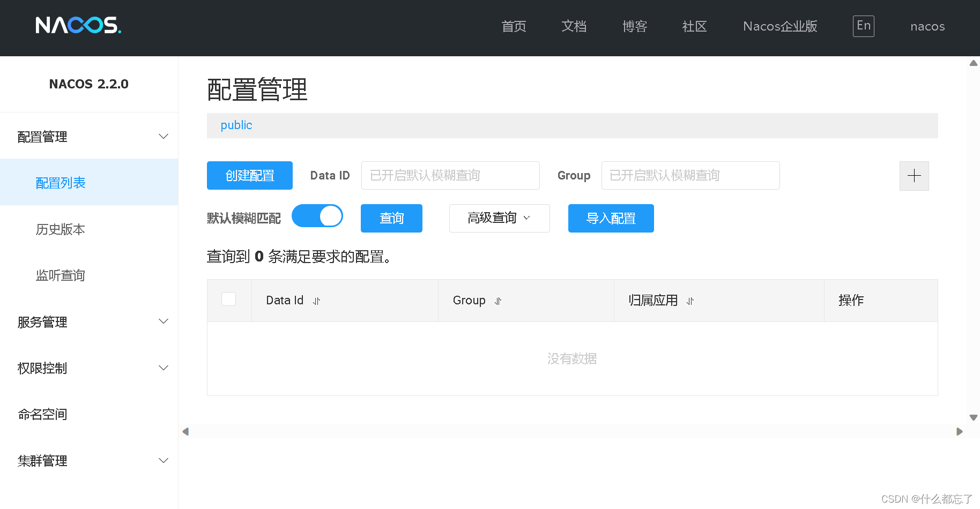Click the horizontal scrollbar right arrow
Screen dimensions: 980x509
960,431
